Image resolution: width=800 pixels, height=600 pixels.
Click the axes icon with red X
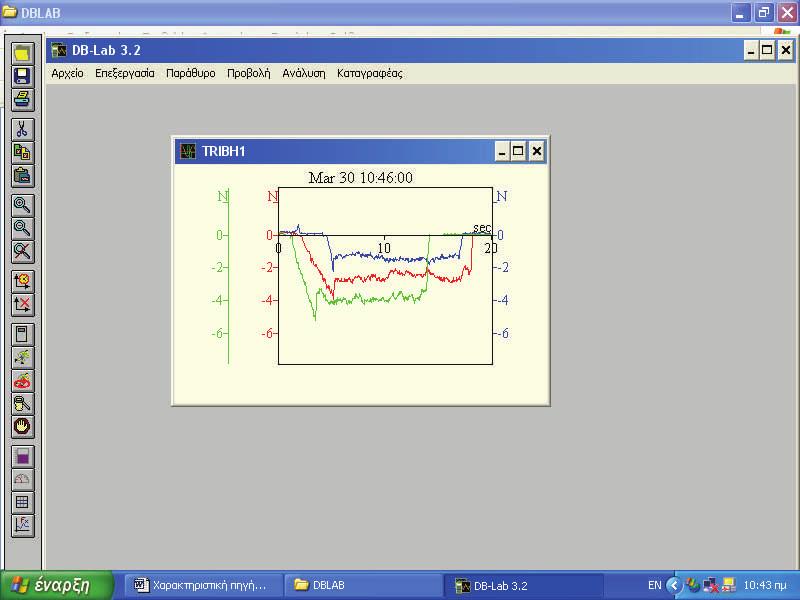pyautogui.click(x=22, y=305)
